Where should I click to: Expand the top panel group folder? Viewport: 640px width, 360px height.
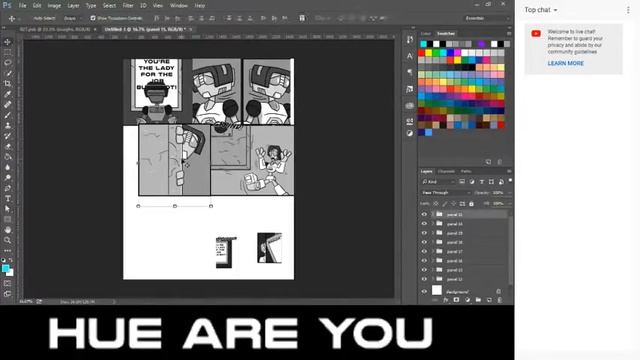[433, 214]
